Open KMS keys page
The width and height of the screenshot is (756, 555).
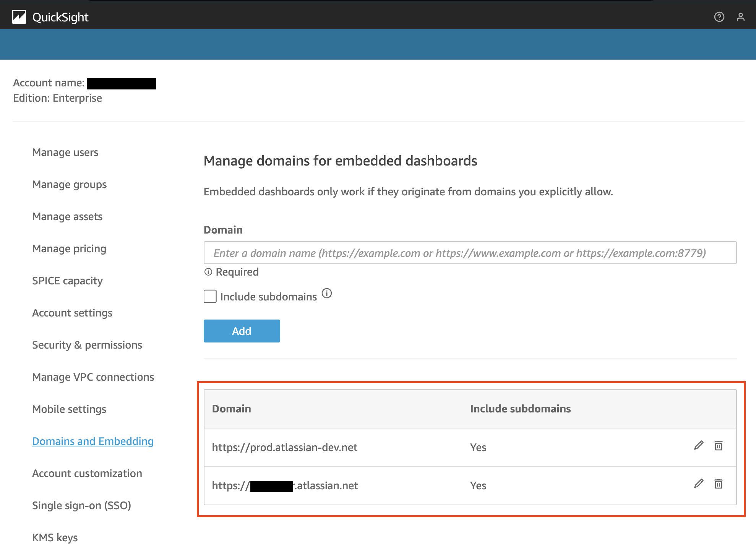point(55,538)
